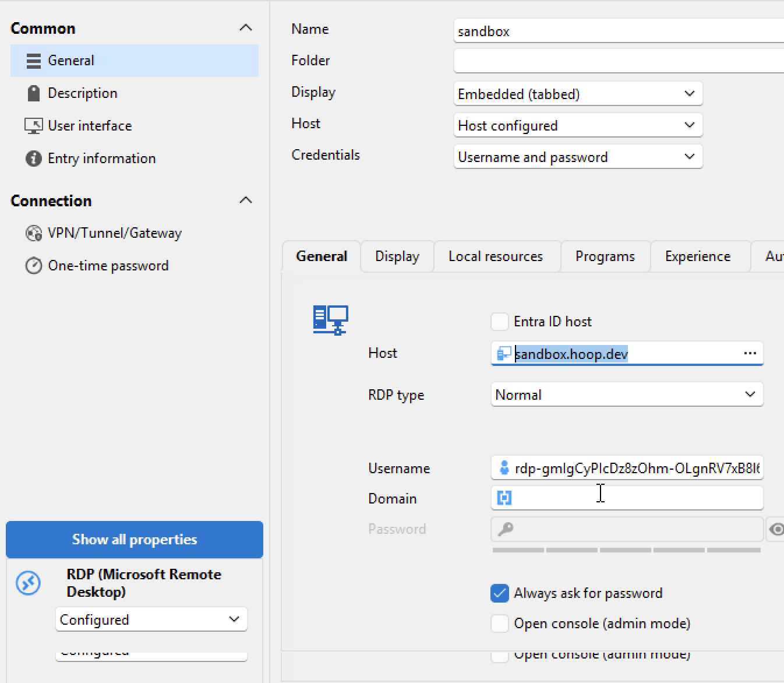Enable the Entra ID host checkbox
The image size is (784, 683).
tap(500, 322)
